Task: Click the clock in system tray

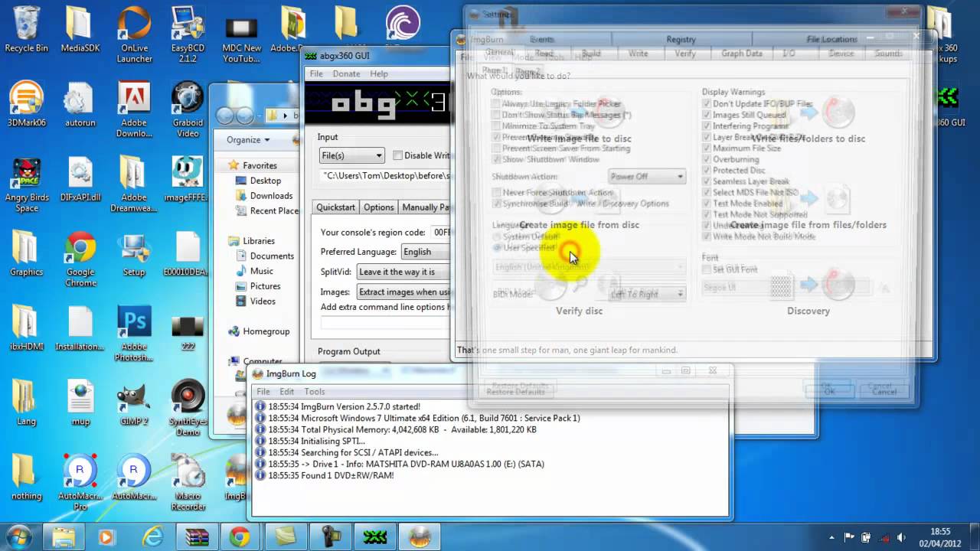Action: point(940,536)
